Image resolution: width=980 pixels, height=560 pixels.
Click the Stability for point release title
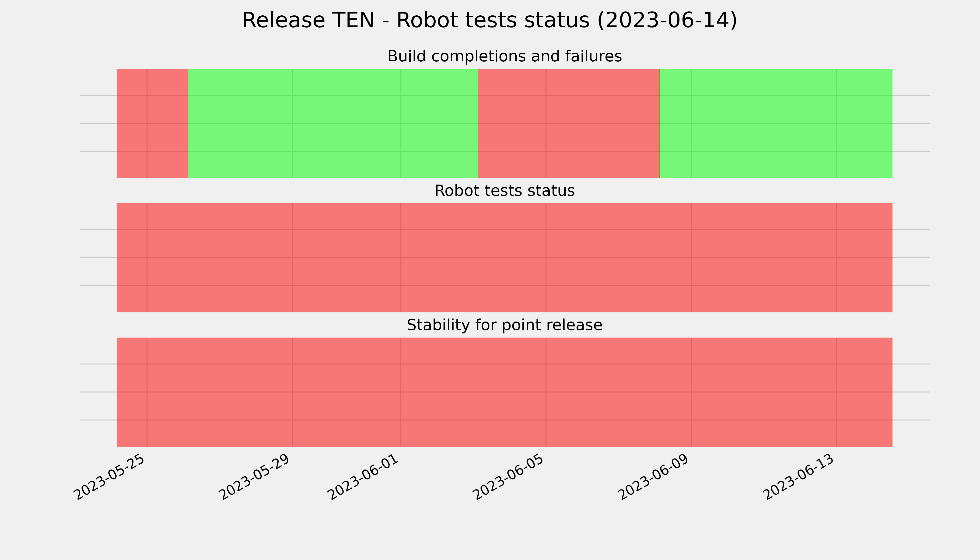point(504,325)
